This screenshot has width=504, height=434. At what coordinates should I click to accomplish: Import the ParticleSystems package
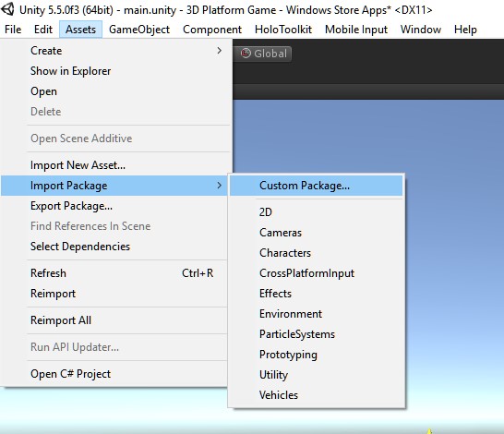pyautogui.click(x=317, y=334)
